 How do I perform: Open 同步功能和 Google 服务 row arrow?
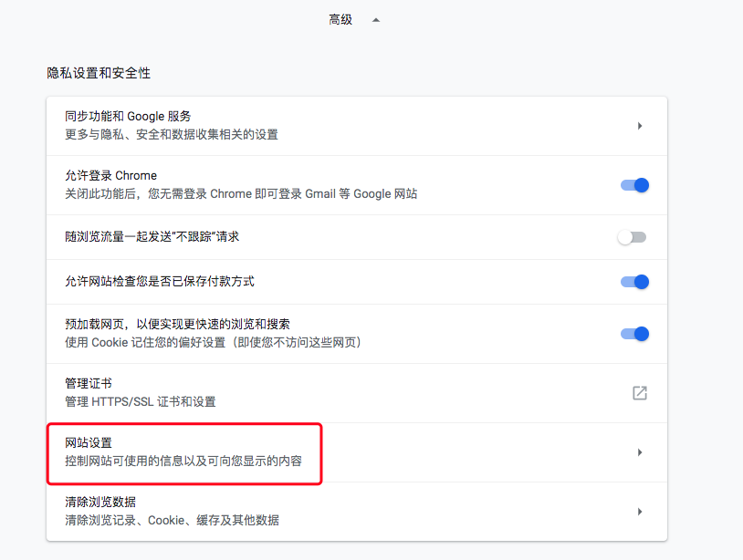(x=640, y=126)
